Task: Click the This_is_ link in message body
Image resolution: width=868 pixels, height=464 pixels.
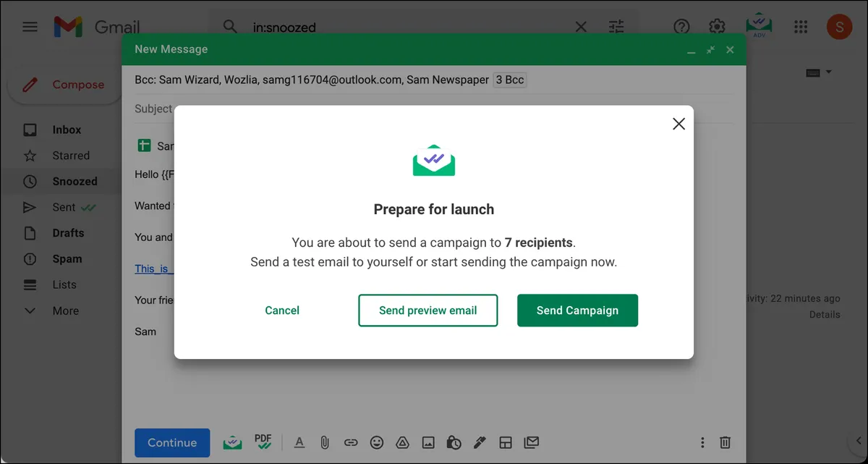Action: pos(153,269)
